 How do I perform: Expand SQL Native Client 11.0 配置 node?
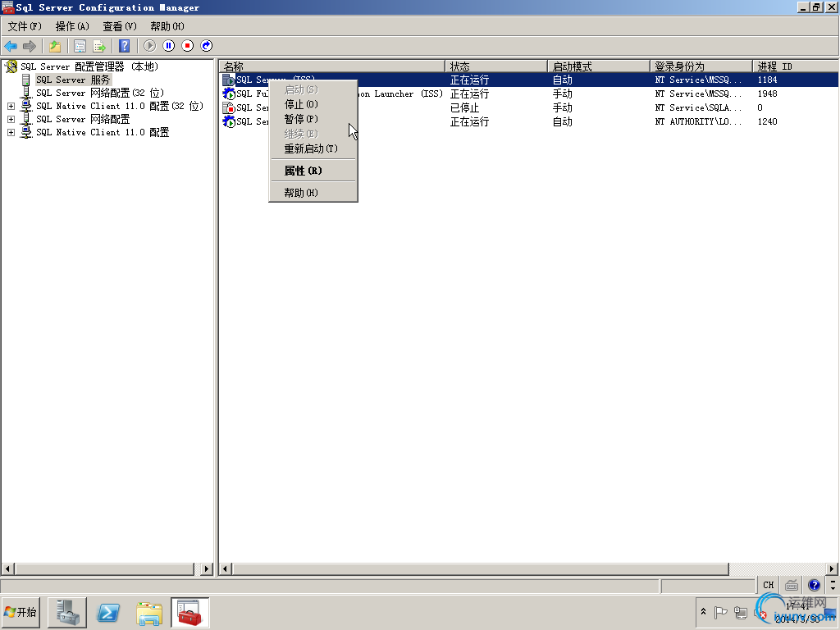tap(11, 132)
